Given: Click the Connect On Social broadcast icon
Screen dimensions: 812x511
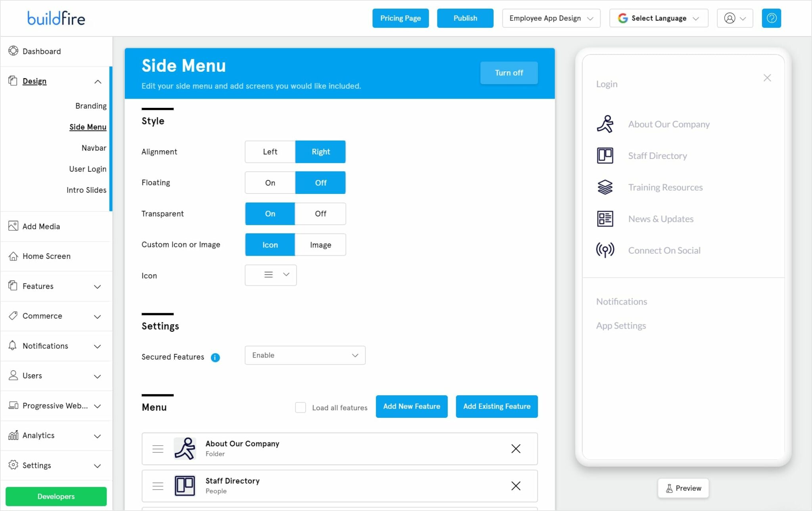Looking at the screenshot, I should point(604,250).
